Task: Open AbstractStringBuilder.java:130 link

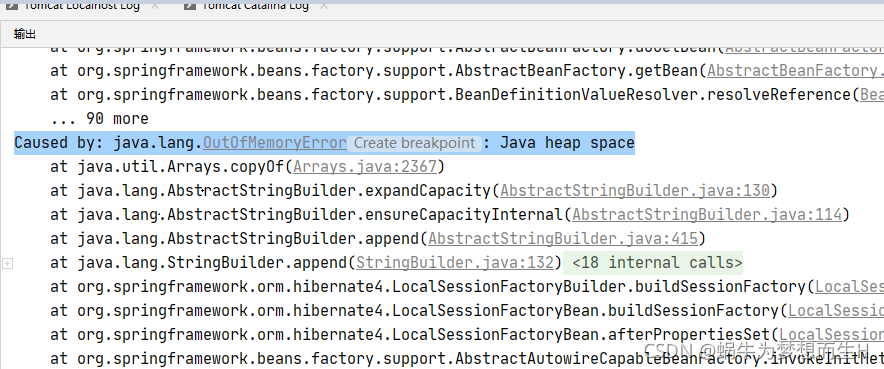Action: (635, 191)
